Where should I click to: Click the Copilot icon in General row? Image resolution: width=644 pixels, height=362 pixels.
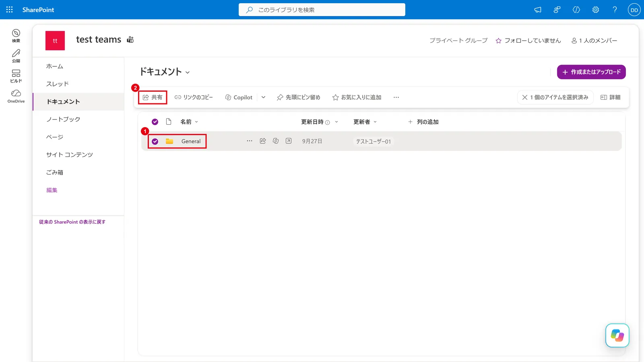click(276, 141)
